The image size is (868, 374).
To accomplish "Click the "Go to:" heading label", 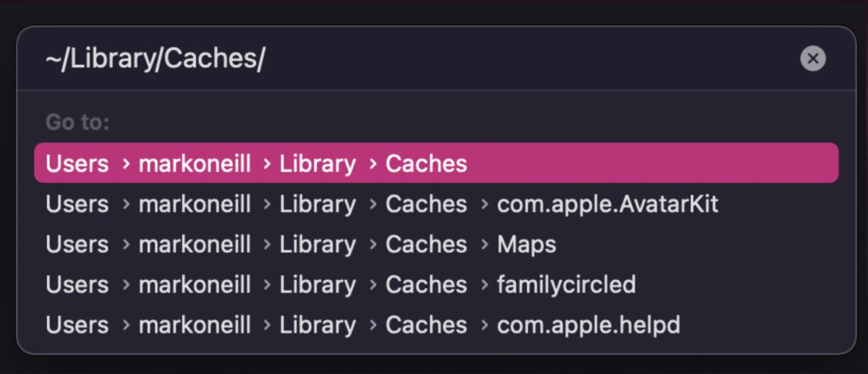I will (x=77, y=122).
